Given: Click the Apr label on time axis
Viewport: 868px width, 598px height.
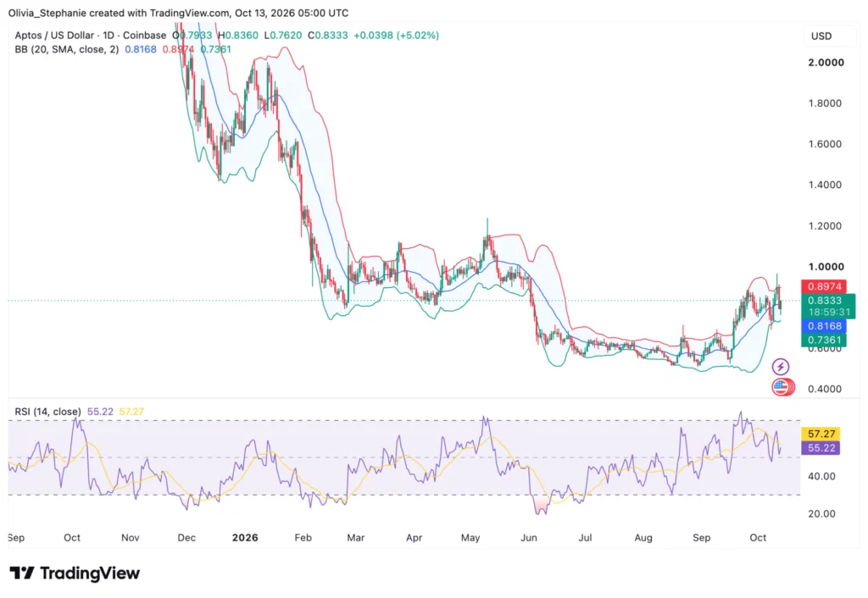Looking at the screenshot, I should coord(414,538).
